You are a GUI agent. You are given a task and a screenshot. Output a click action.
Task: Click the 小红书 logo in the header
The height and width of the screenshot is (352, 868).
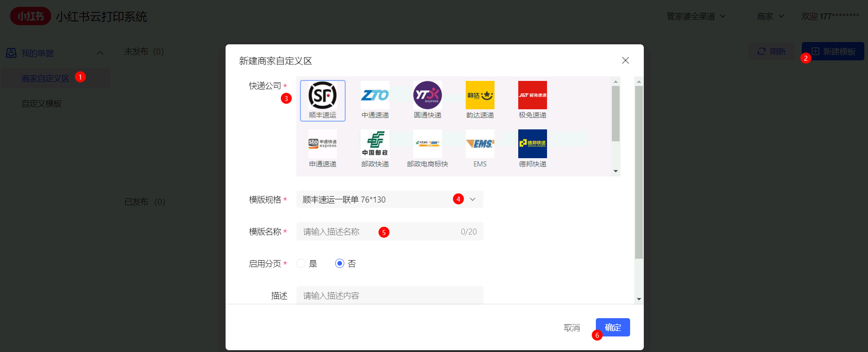pyautogui.click(x=31, y=16)
